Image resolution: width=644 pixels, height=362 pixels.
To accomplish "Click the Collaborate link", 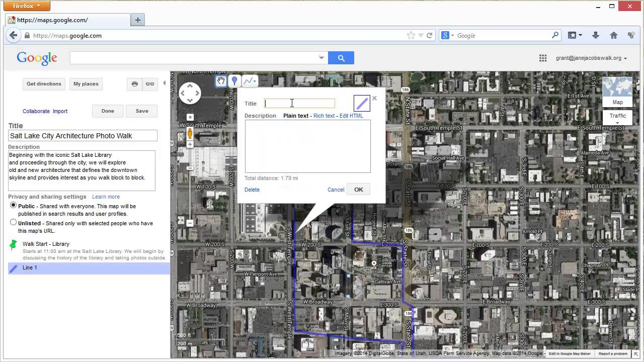I will click(36, 111).
